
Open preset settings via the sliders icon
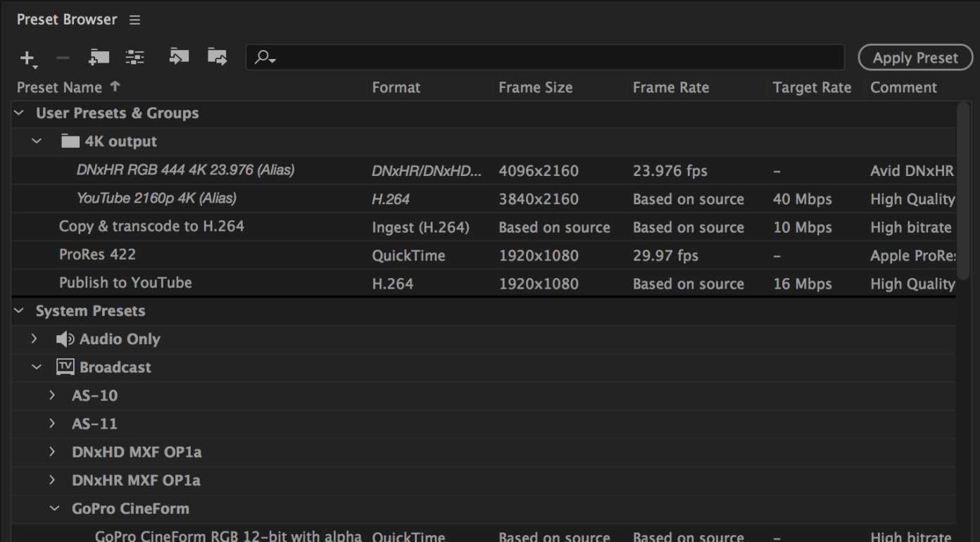point(134,56)
